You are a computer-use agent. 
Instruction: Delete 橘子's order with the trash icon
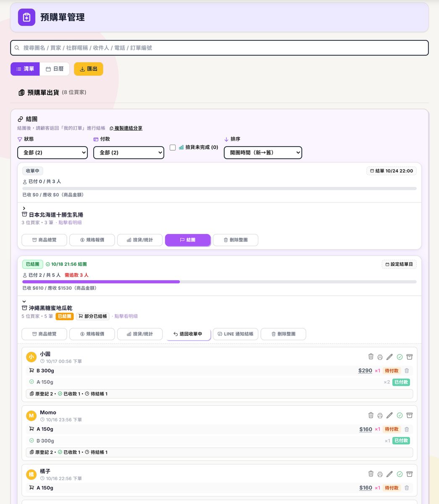pos(371,474)
